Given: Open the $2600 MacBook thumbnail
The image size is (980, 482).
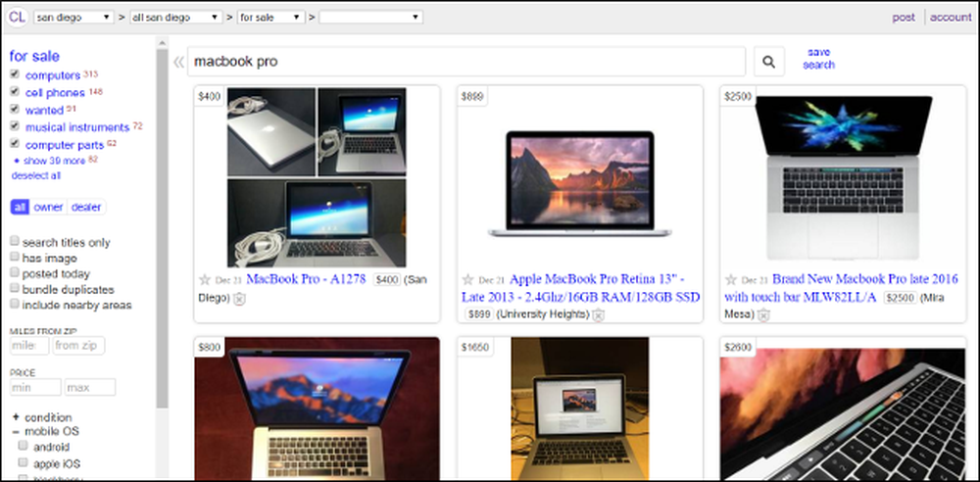Looking at the screenshot, I should pos(843,414).
